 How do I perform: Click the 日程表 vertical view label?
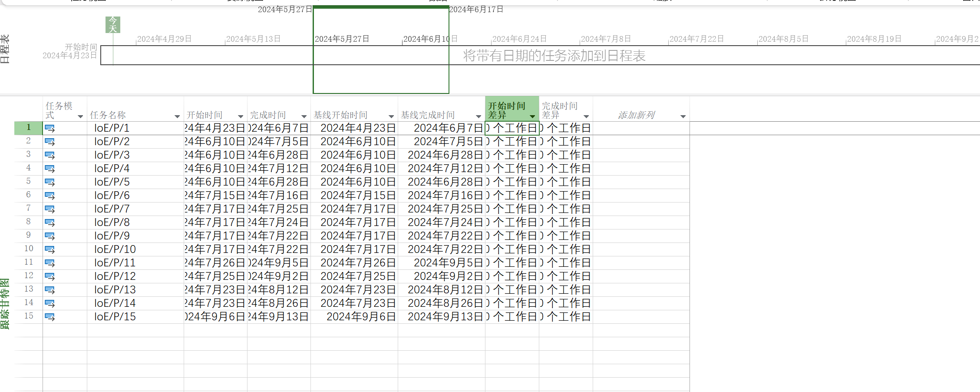pos(5,49)
